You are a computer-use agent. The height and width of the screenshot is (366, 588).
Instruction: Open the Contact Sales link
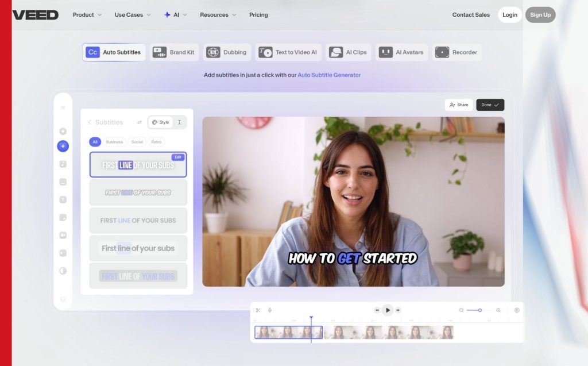(471, 14)
